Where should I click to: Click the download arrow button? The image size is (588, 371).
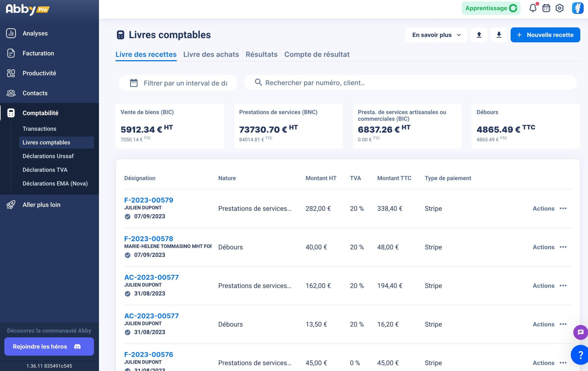[x=499, y=35]
